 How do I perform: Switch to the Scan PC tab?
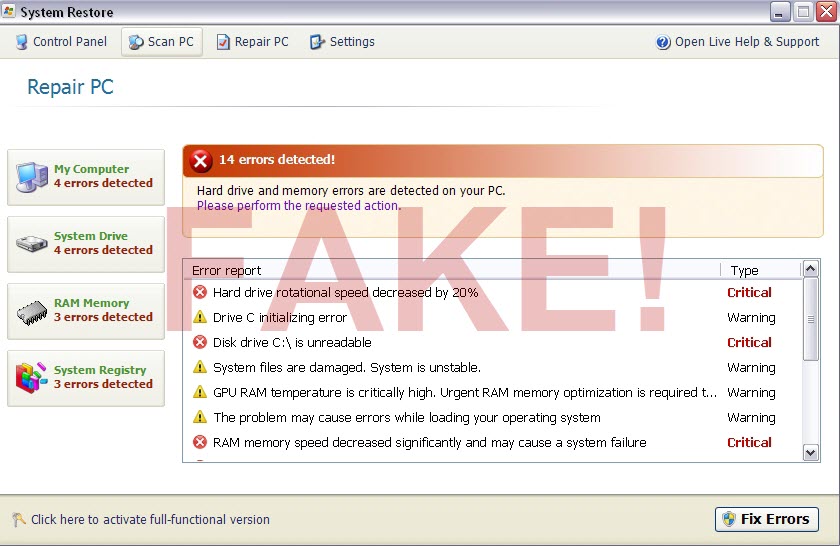(162, 42)
